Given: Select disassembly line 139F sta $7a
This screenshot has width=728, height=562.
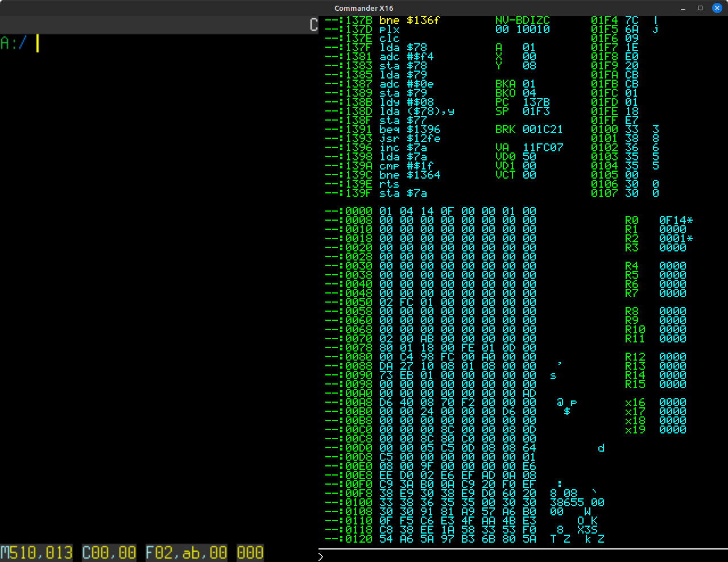Looking at the screenshot, I should point(376,193).
